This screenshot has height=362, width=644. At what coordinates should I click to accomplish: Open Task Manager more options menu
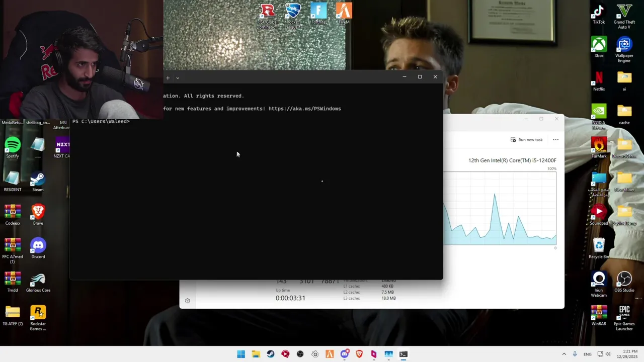555,140
